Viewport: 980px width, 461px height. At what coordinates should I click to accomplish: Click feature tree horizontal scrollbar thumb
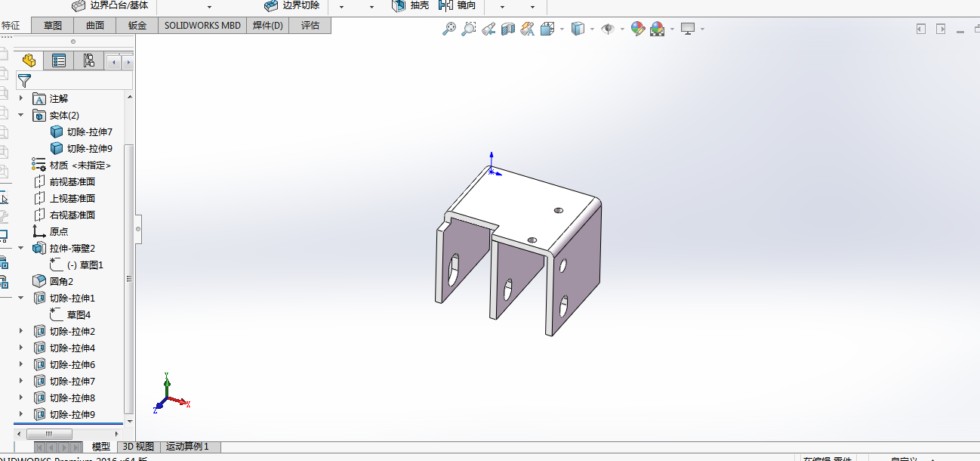48,434
